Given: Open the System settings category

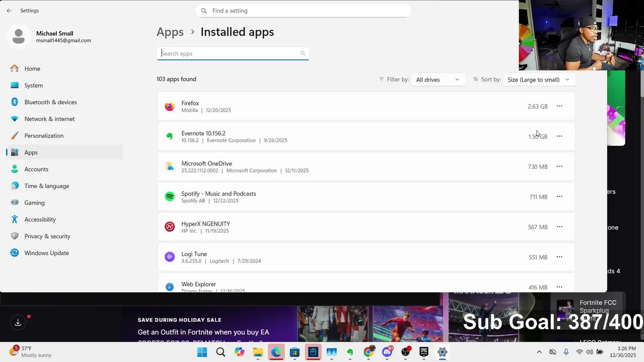Looking at the screenshot, I should tap(64, 85).
